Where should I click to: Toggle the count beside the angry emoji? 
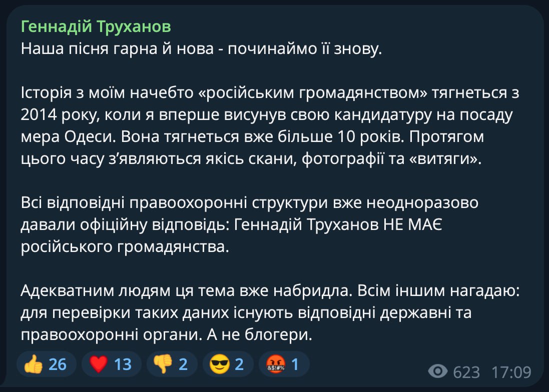[x=295, y=364]
